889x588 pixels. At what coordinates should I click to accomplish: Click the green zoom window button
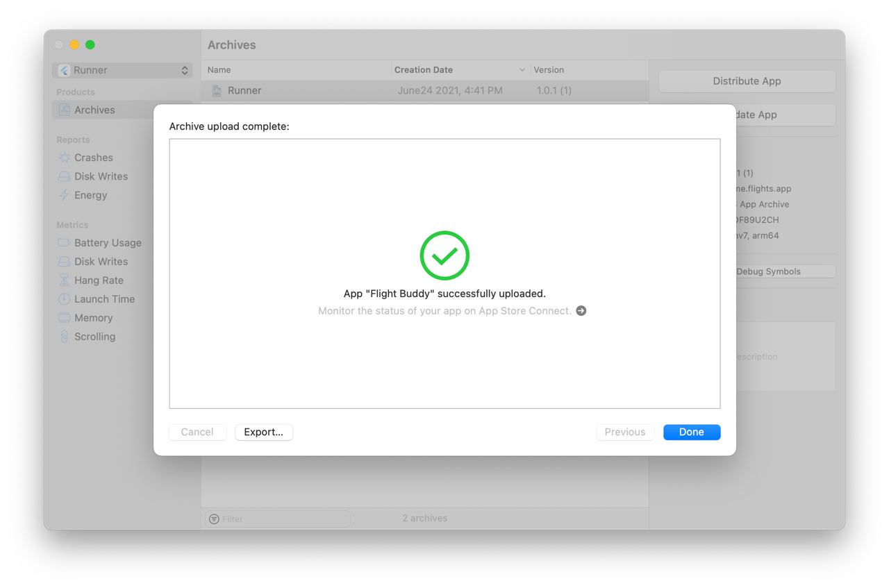[90, 44]
